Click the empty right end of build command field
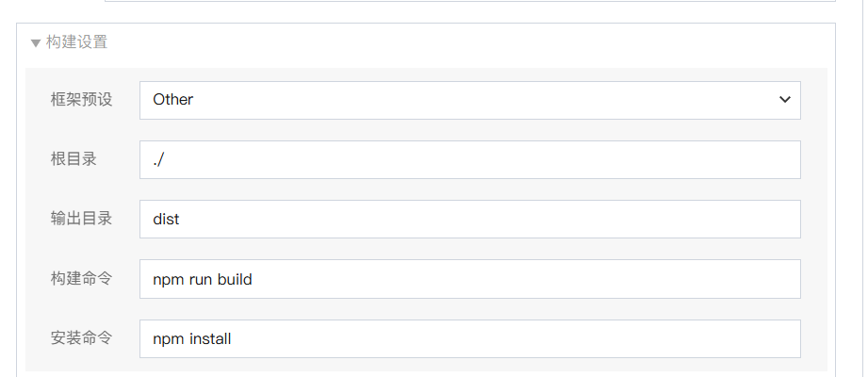The width and height of the screenshot is (868, 377). [x=735, y=279]
